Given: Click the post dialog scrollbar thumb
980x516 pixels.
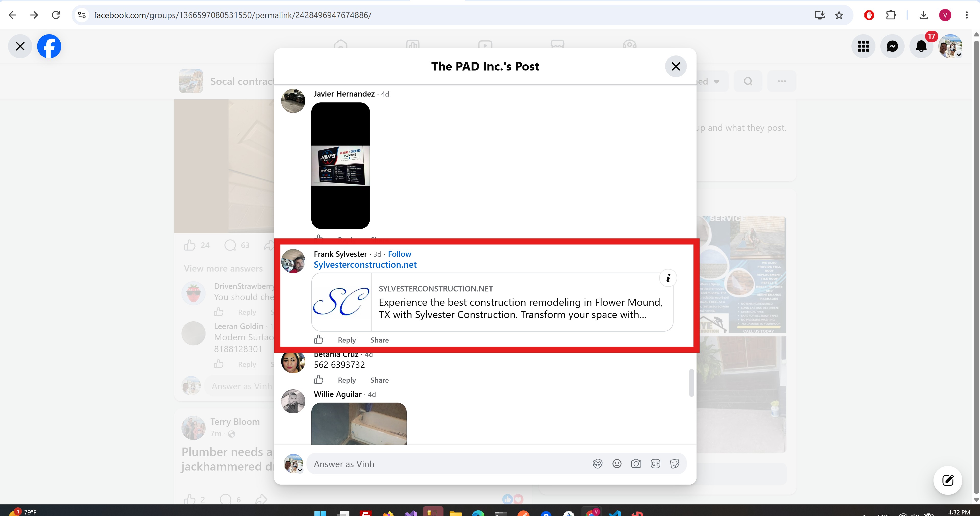Looking at the screenshot, I should pos(691,383).
